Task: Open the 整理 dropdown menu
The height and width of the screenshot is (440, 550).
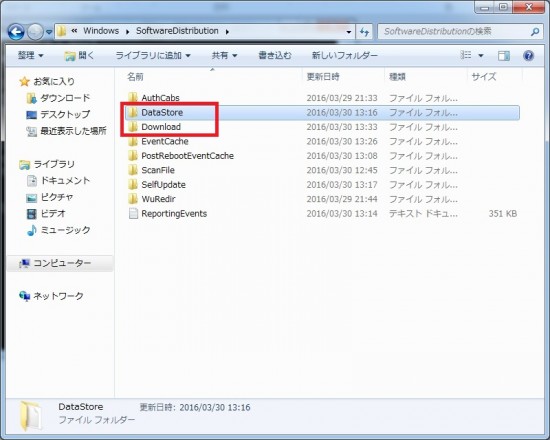Action: point(31,55)
